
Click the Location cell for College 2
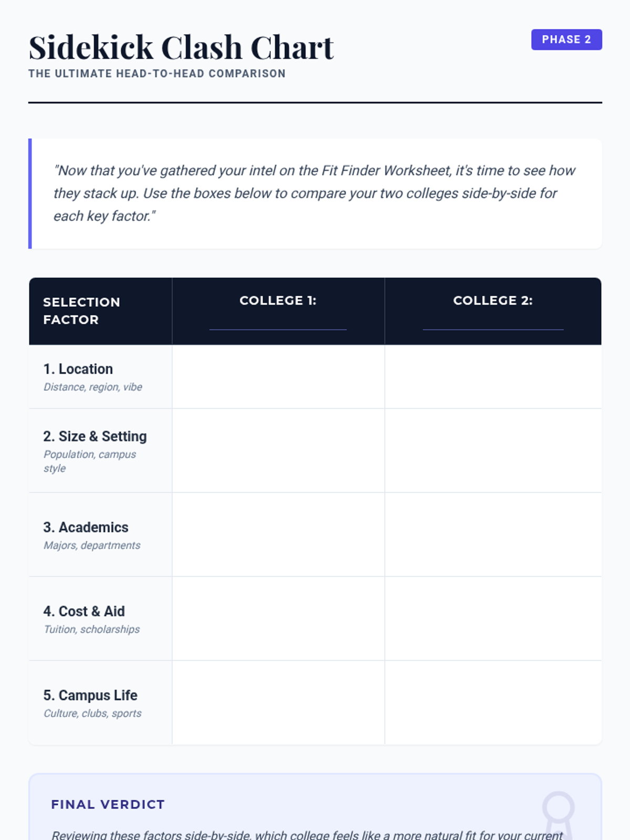(x=493, y=377)
